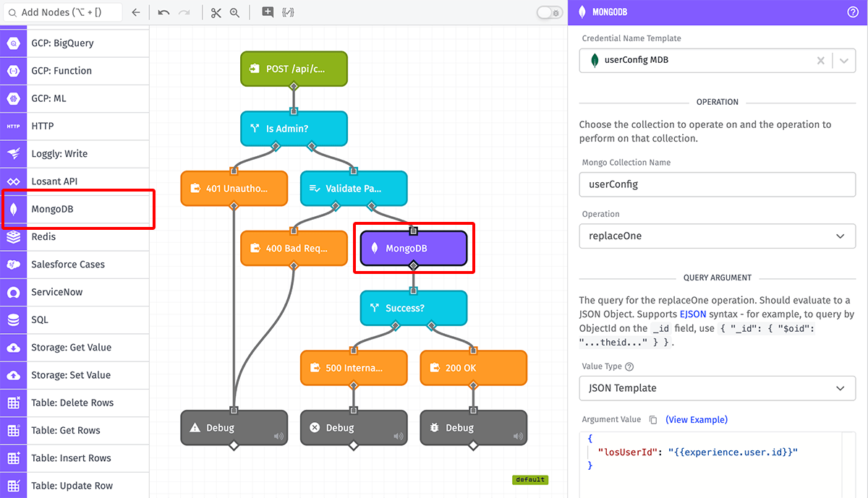Click the MongoDB leaf icon in palette
Image resolution: width=868 pixels, height=498 pixels.
pos(13,210)
